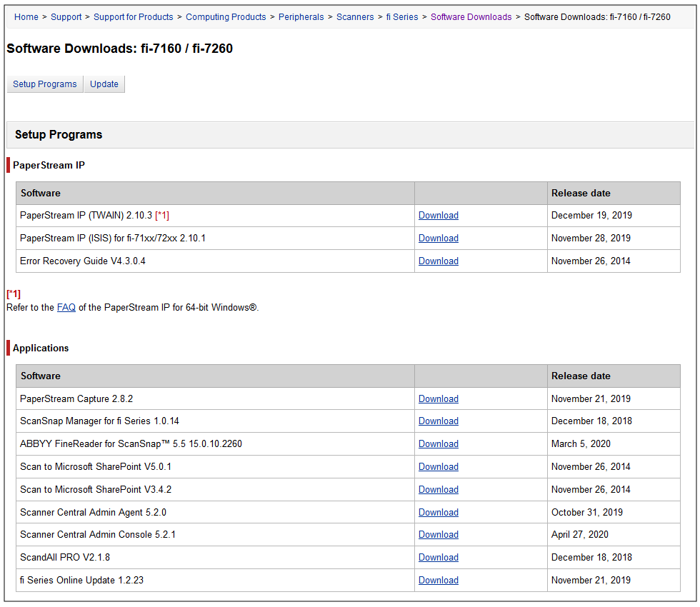The width and height of the screenshot is (700, 607).
Task: Download PaperStream Capture 2.8.2
Action: [439, 399]
